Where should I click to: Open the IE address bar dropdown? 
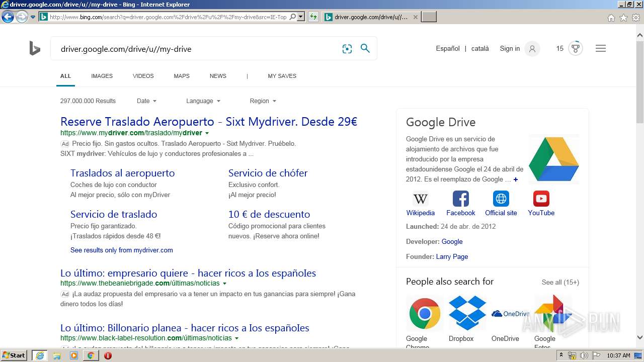pos(301,17)
